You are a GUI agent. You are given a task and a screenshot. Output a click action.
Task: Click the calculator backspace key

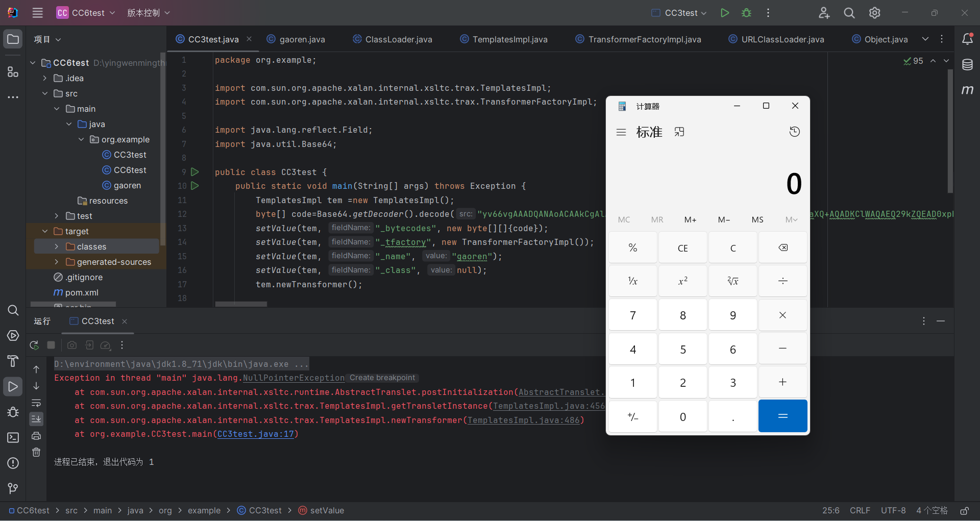click(783, 247)
